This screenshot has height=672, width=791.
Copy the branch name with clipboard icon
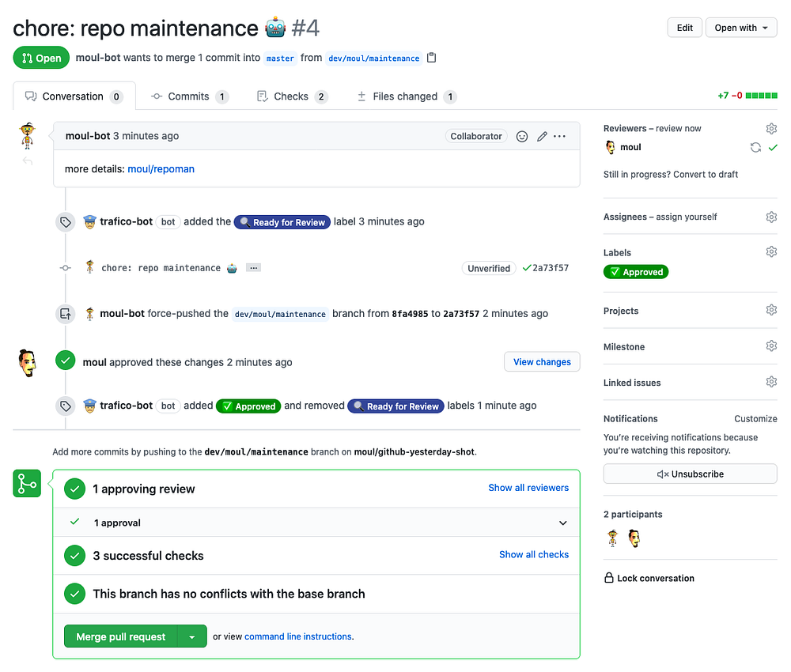click(431, 58)
